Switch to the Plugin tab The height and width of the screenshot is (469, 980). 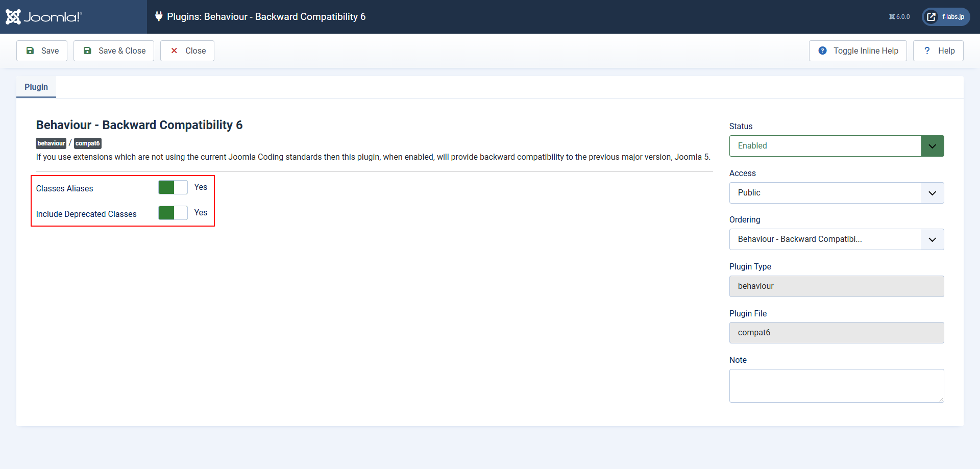pos(36,87)
